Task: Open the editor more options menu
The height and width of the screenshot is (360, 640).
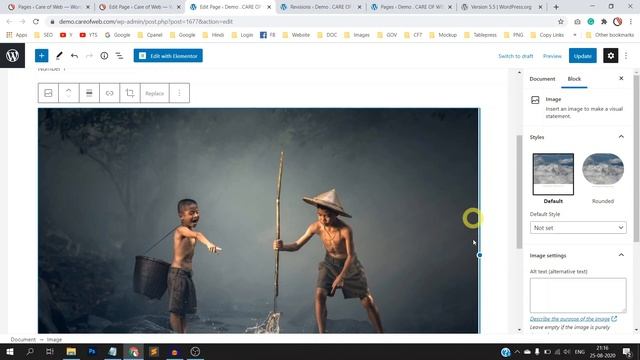Action: point(626,56)
